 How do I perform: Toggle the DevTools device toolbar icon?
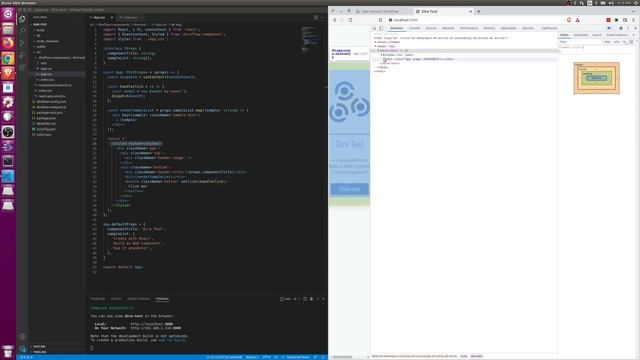[x=381, y=28]
